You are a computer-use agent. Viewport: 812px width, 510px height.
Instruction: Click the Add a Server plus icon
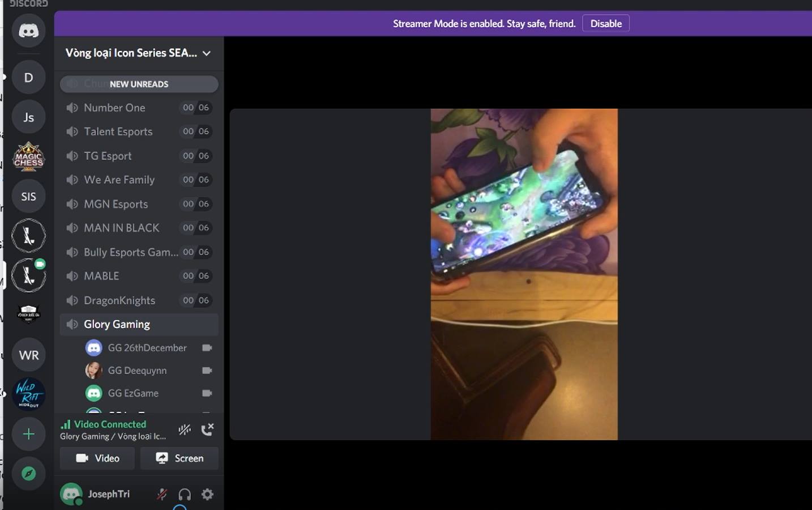tap(28, 434)
